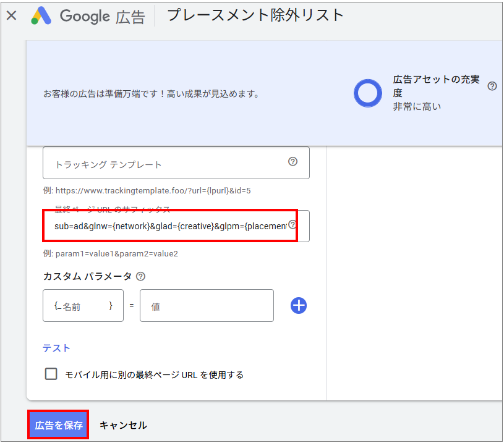Open help for 最終ページ URL のサフィックス
Screen dimensions: 504x443
[293, 226]
